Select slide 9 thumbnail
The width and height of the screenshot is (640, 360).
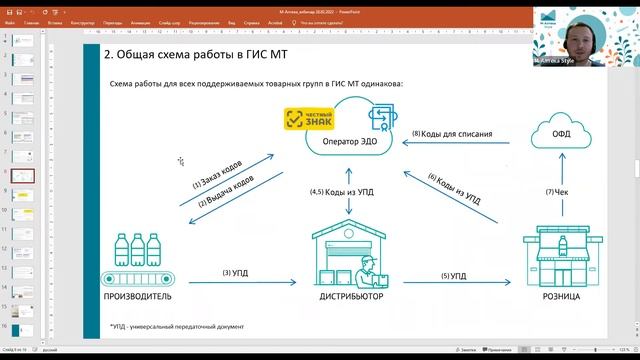click(x=22, y=195)
